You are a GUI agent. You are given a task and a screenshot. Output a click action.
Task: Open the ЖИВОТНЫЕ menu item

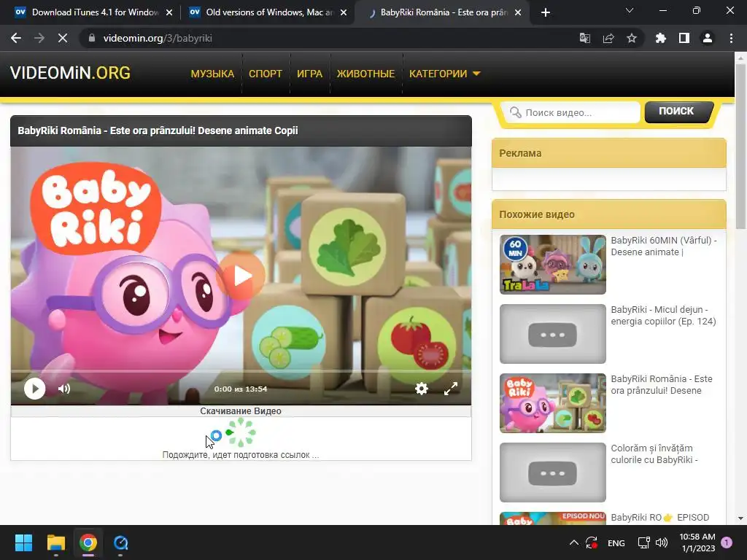pos(366,74)
